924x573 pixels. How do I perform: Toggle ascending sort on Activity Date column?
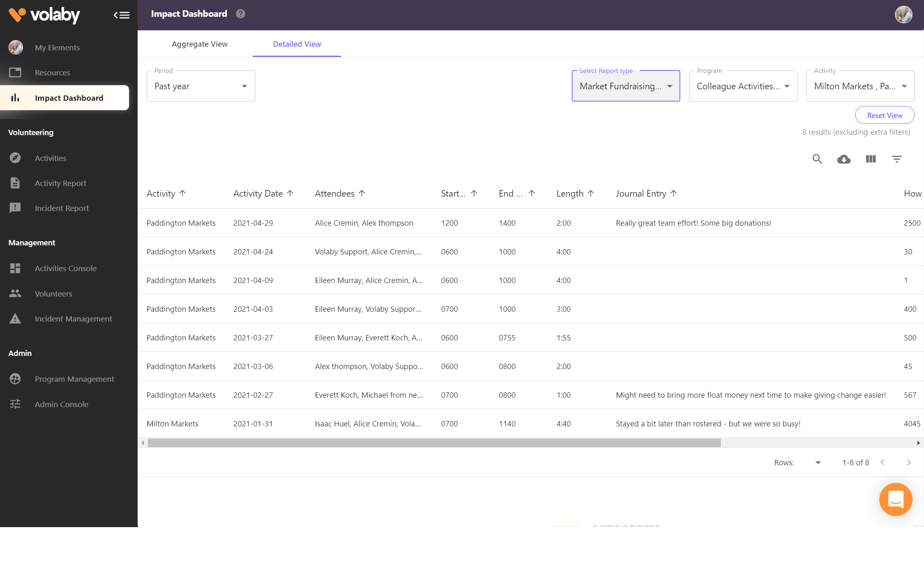coord(290,193)
